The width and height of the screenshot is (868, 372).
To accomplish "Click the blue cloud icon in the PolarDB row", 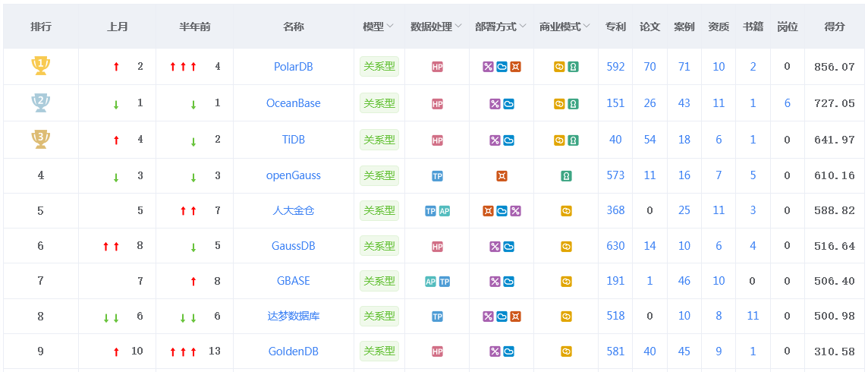I will pyautogui.click(x=502, y=67).
